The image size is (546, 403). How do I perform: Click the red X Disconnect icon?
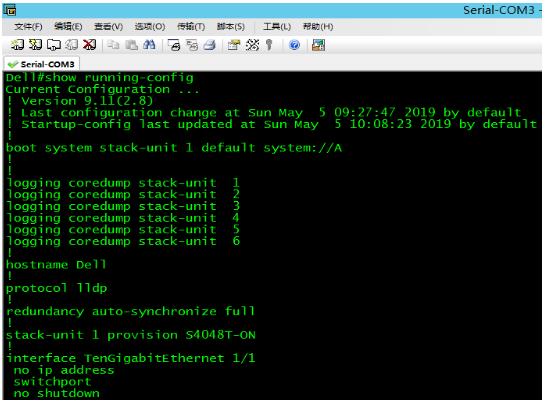tap(89, 45)
